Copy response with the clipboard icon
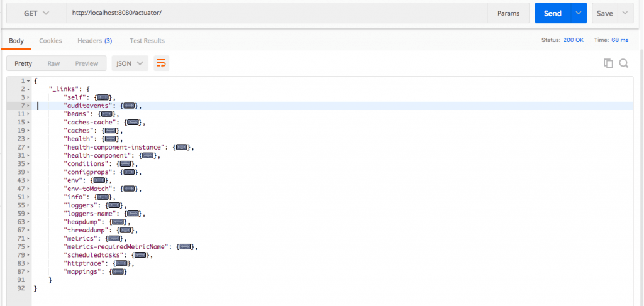This screenshot has height=306, width=644. (608, 63)
